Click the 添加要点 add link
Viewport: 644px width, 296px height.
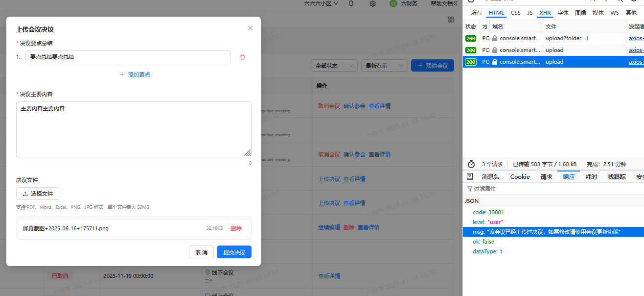pyautogui.click(x=135, y=74)
